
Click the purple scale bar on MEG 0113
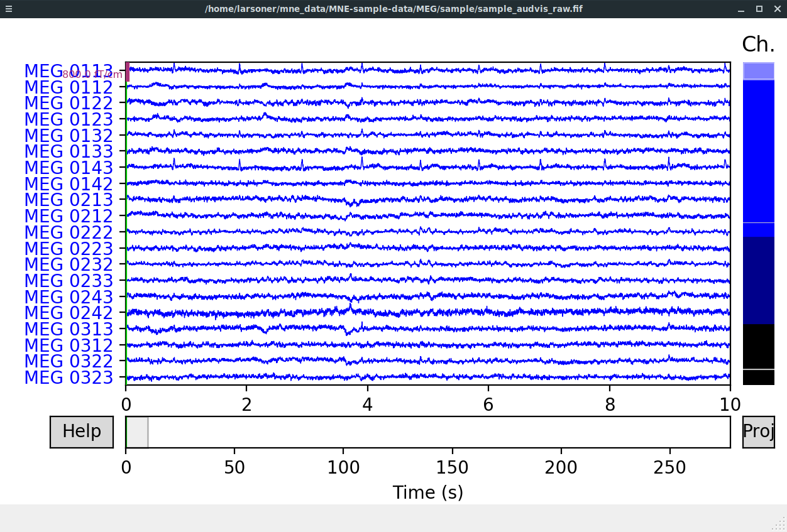pos(128,72)
